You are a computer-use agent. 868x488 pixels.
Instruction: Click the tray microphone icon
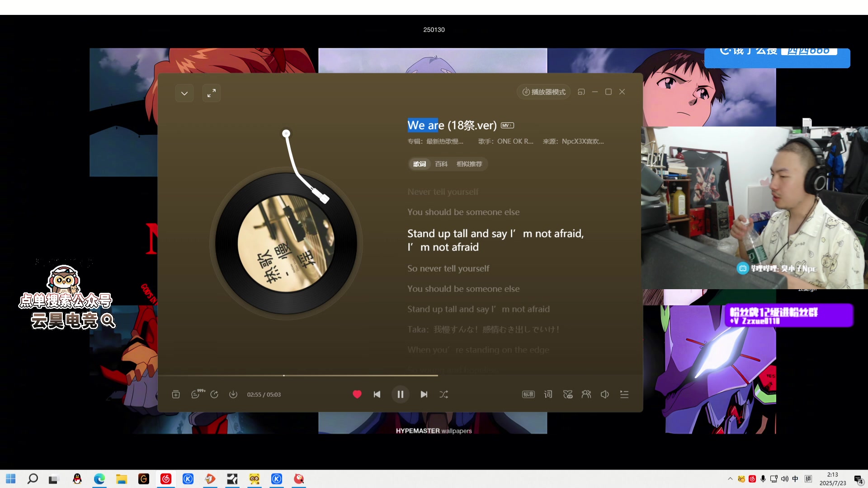pos(763,479)
